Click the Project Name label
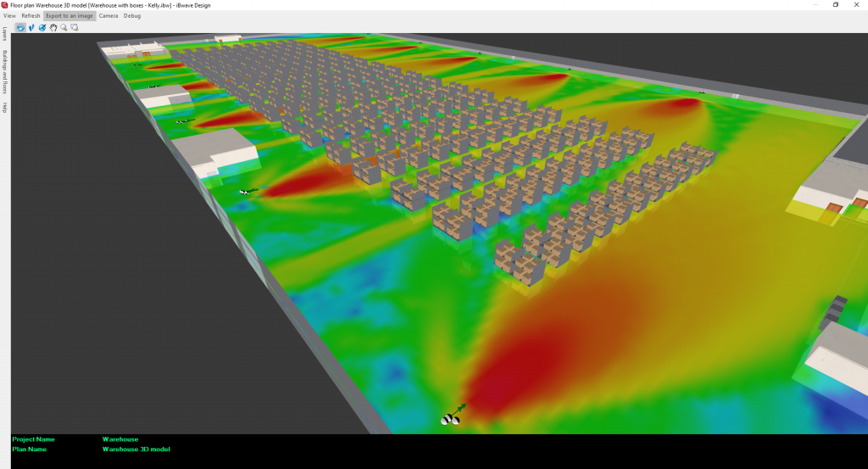 coord(33,439)
